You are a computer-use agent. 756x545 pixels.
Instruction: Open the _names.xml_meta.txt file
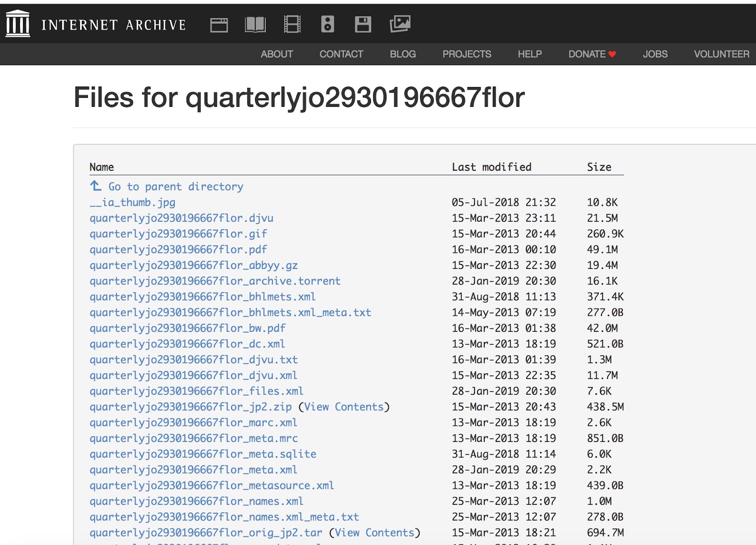pos(224,517)
